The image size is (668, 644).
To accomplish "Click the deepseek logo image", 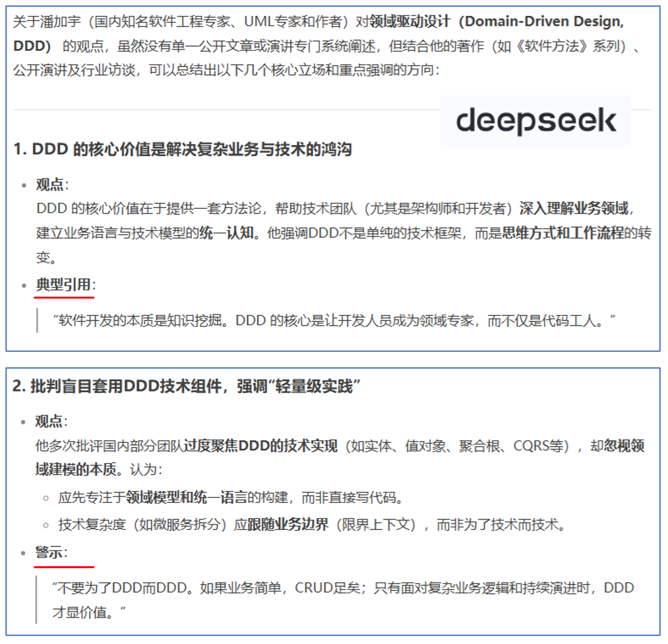I will click(x=535, y=121).
